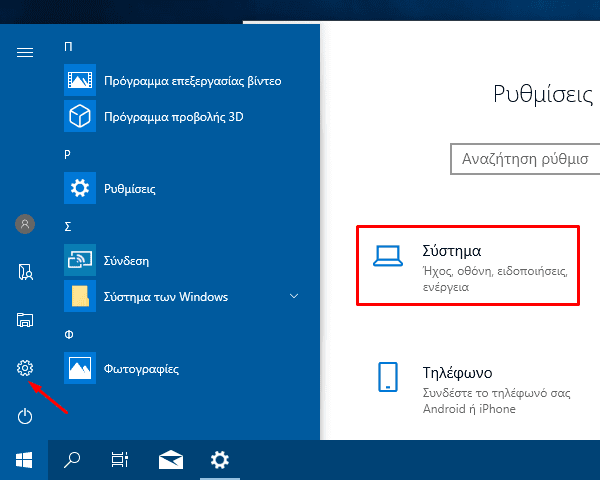Screen dimensions: 600x480
Task: Click the Power button icon
Action: [25, 416]
